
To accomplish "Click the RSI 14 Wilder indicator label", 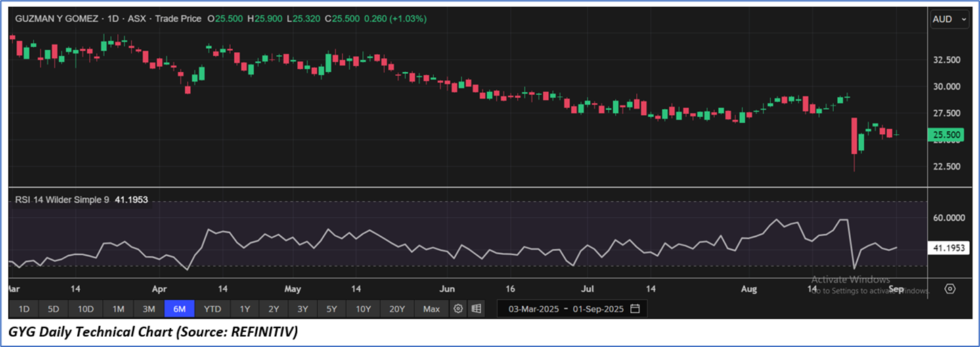I will (62, 200).
